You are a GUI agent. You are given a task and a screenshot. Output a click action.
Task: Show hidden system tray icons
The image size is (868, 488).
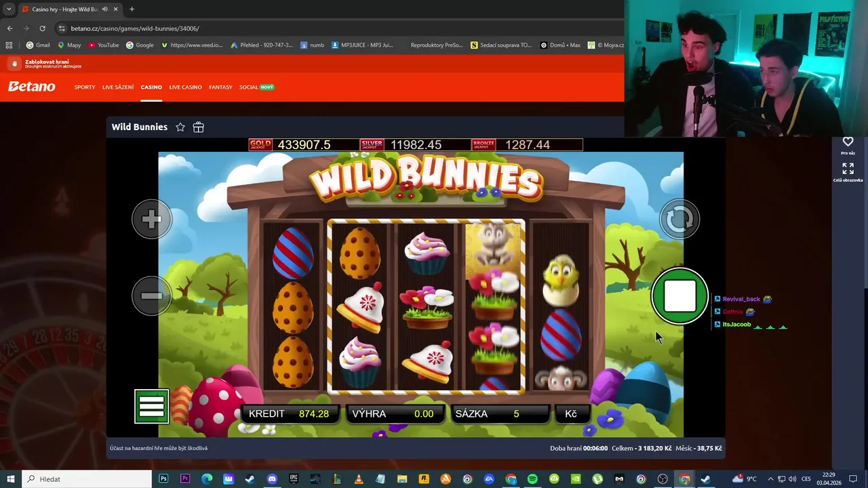(x=770, y=479)
